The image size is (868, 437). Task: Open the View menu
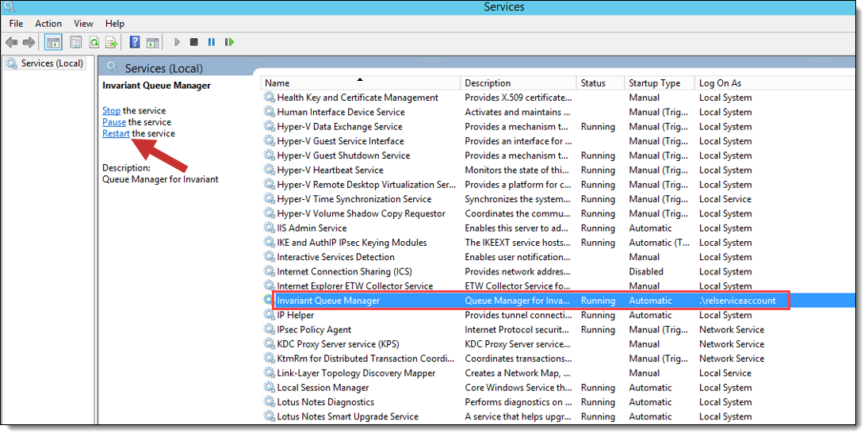tap(83, 24)
